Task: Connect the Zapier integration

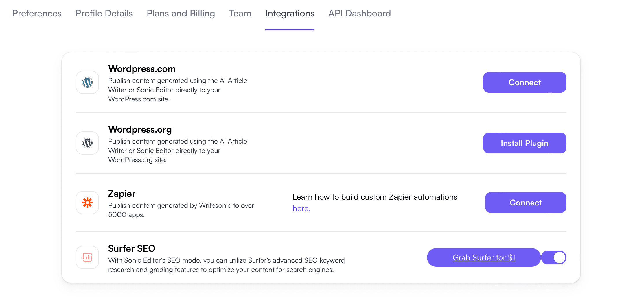Action: click(525, 203)
